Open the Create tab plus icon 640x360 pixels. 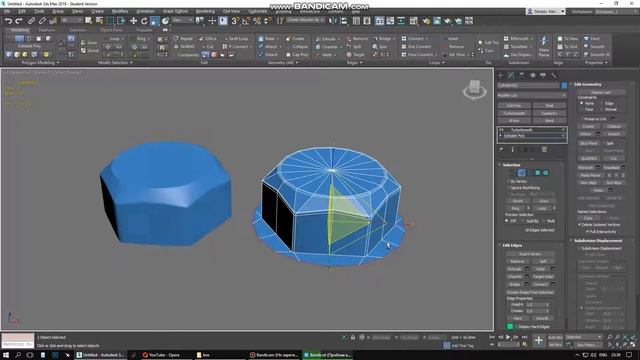click(500, 75)
